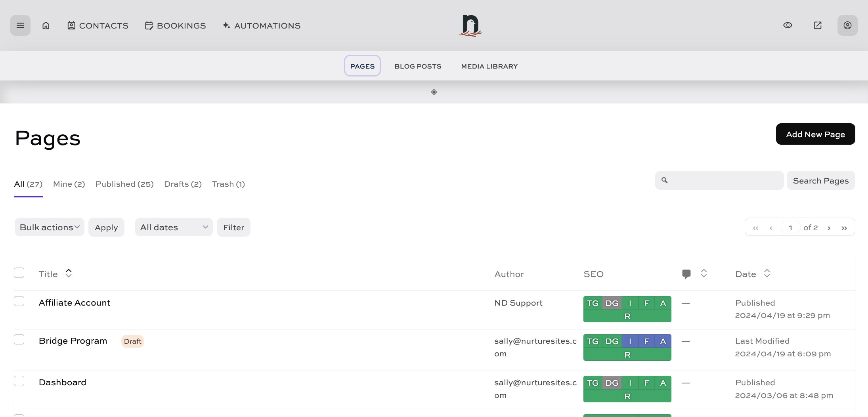Check the Affiliate Account row checkbox

click(19, 301)
